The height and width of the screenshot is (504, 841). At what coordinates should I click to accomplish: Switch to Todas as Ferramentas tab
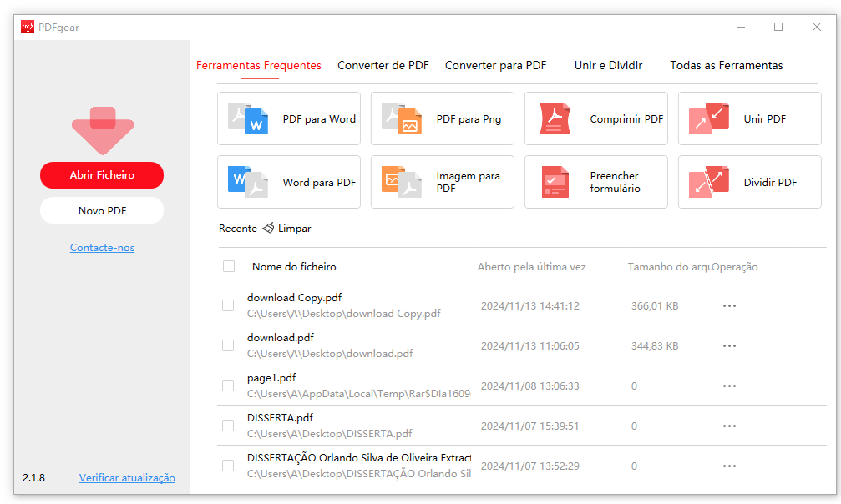[727, 65]
